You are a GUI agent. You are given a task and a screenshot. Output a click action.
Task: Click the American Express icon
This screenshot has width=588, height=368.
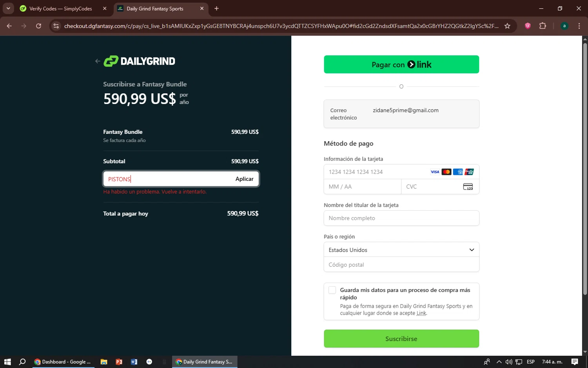click(458, 172)
